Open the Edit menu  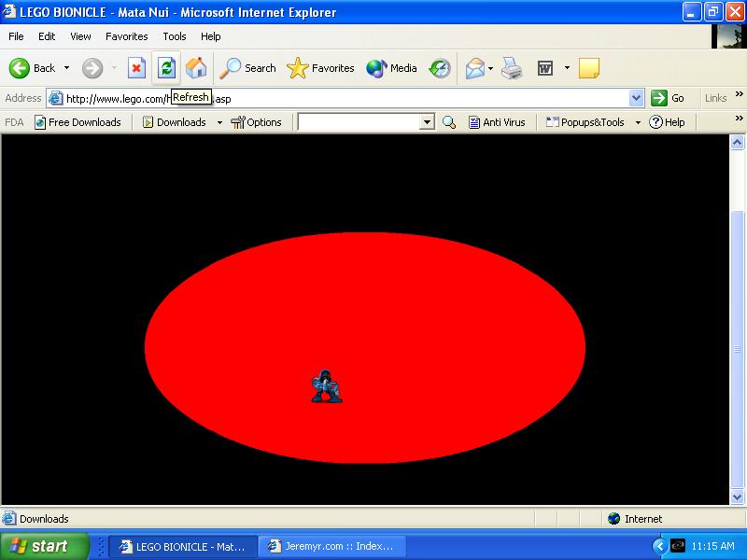tap(47, 36)
